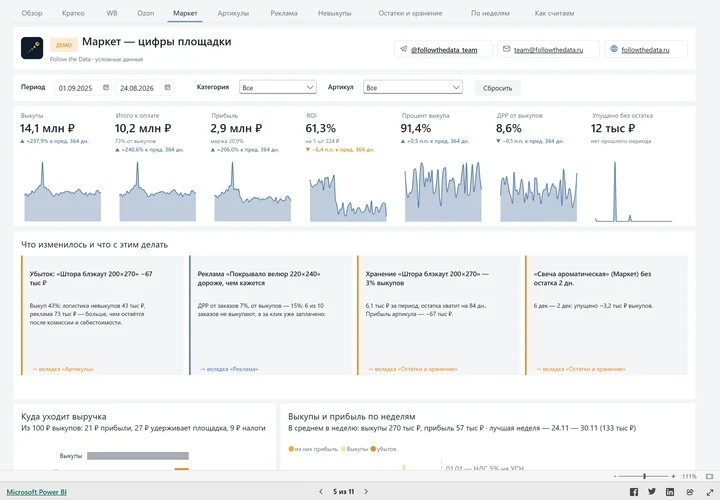Open the followthedata.ru website link
The width and height of the screenshot is (720, 500).
[645, 50]
